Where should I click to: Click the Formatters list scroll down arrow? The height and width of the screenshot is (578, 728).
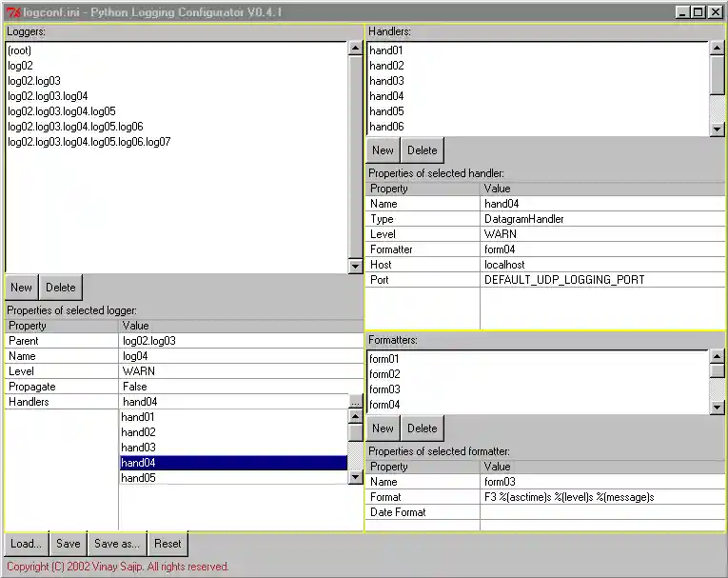coord(717,408)
